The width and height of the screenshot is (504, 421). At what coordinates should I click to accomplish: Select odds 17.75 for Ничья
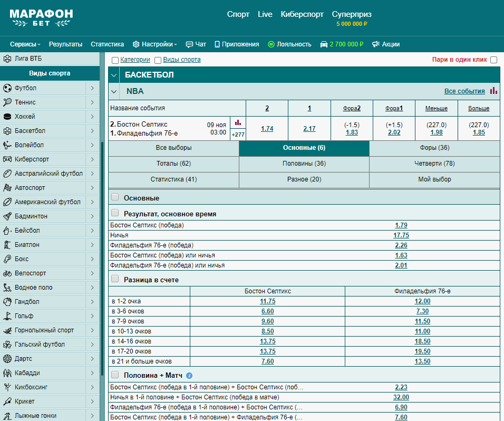coord(401,235)
